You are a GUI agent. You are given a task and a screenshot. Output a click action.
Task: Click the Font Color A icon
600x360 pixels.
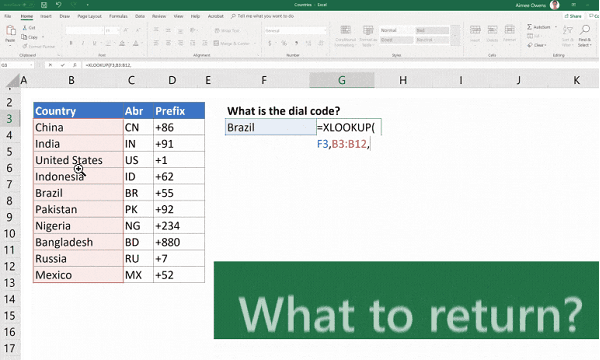pos(136,43)
